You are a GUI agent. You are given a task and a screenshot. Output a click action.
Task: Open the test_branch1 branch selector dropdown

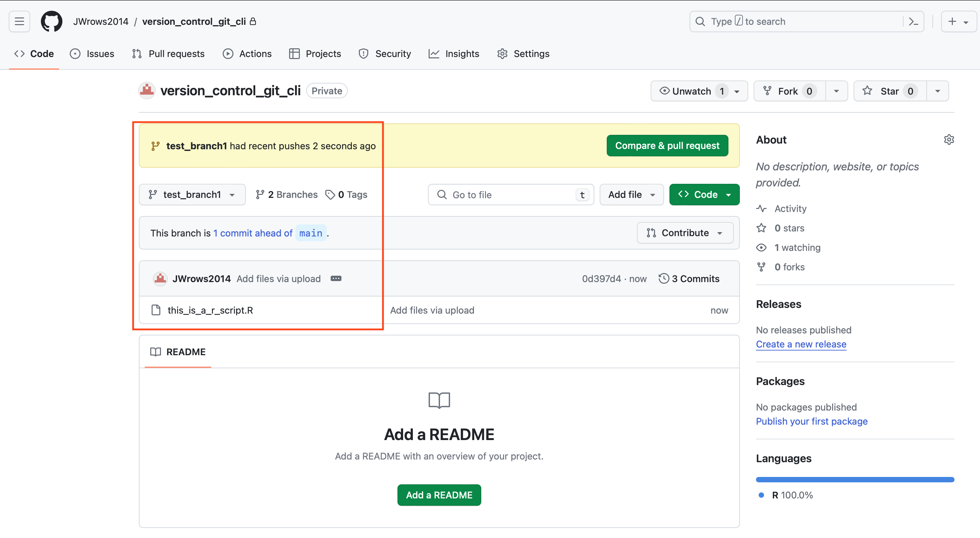(192, 195)
